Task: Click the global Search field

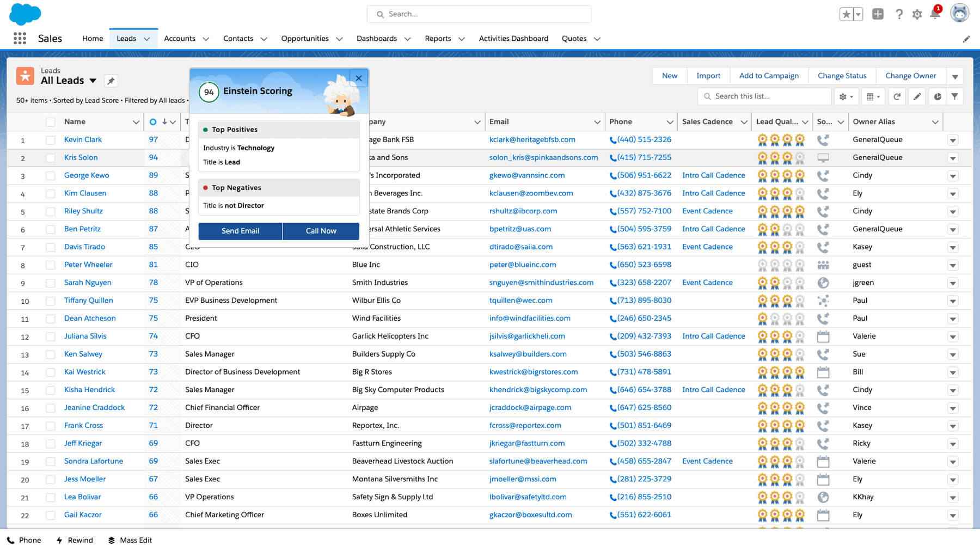Action: [x=479, y=14]
